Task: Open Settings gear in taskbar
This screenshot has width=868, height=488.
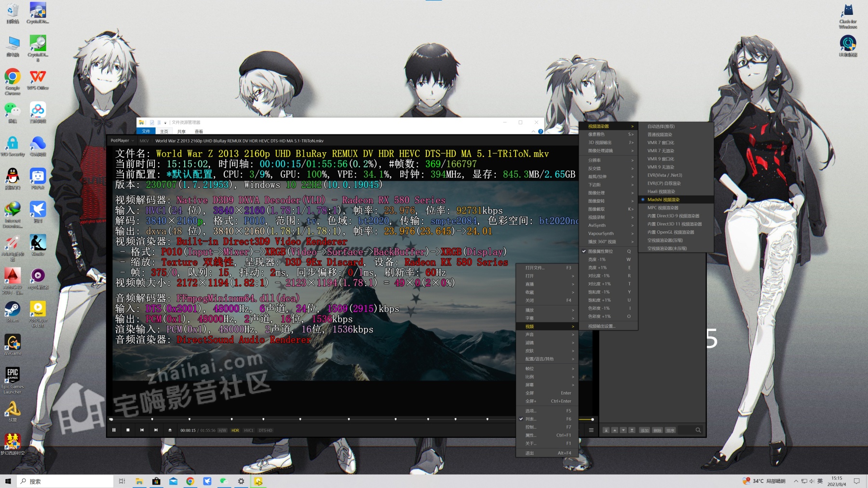Action: [241, 481]
